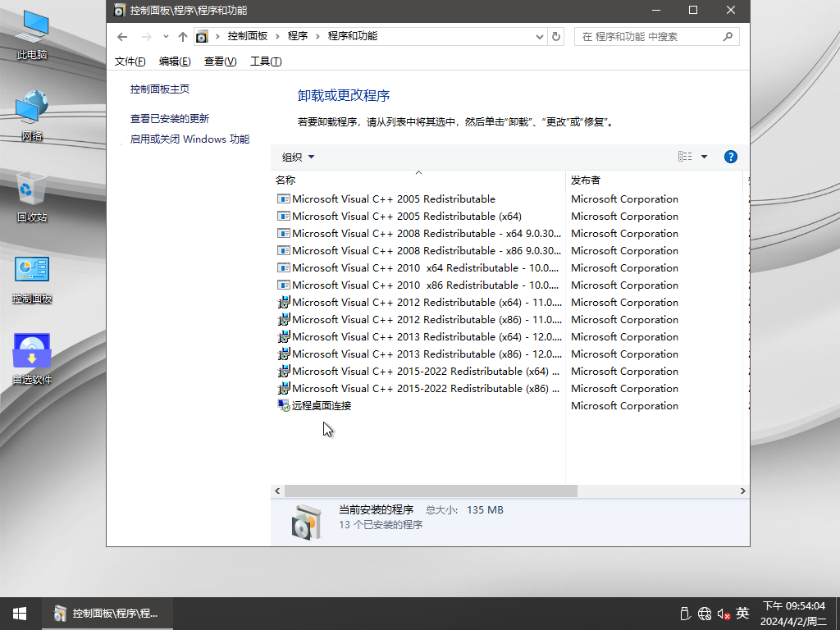Open the Windows Start button
Screen dimensions: 840x630
coord(20,614)
